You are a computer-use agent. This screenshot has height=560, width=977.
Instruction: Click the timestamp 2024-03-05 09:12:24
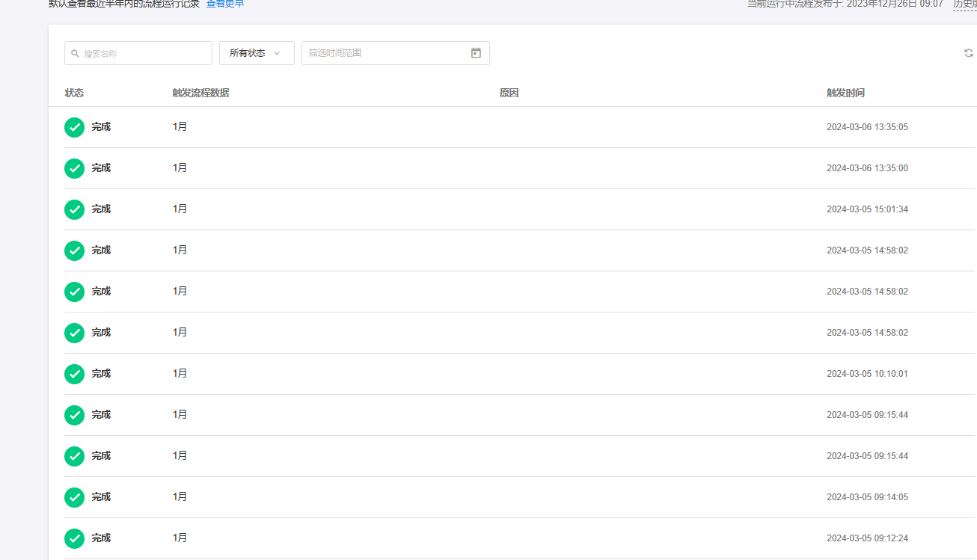tap(867, 538)
